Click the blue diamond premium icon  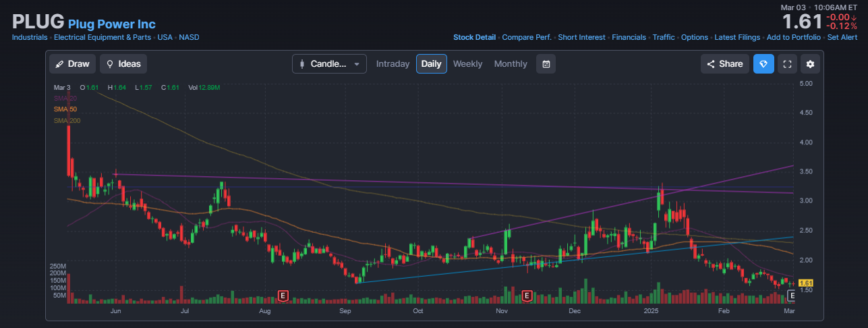tap(763, 64)
